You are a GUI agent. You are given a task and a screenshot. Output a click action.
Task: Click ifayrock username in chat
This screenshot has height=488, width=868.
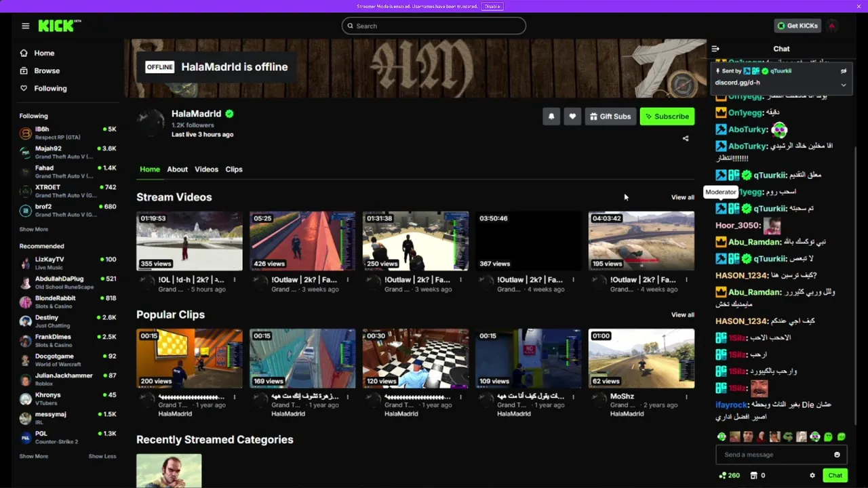click(731, 405)
